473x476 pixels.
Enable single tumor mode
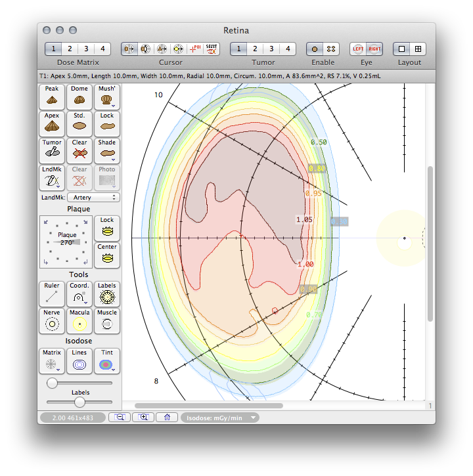click(x=315, y=49)
